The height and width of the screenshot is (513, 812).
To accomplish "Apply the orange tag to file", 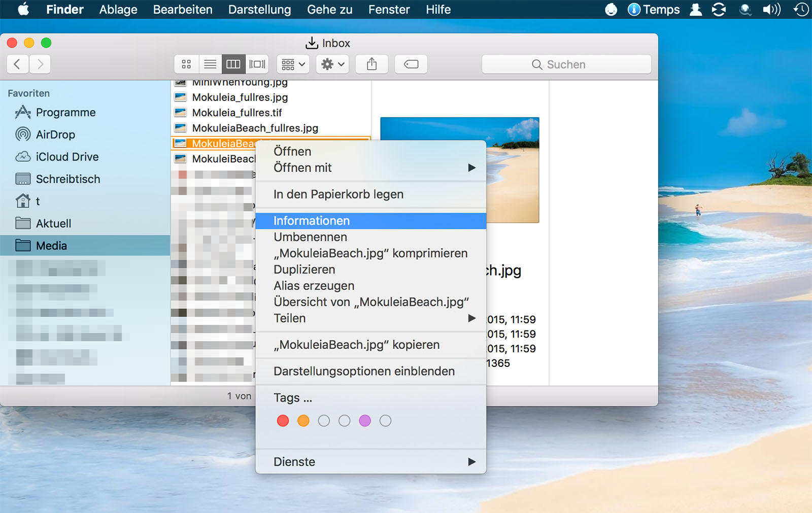I will [x=303, y=421].
